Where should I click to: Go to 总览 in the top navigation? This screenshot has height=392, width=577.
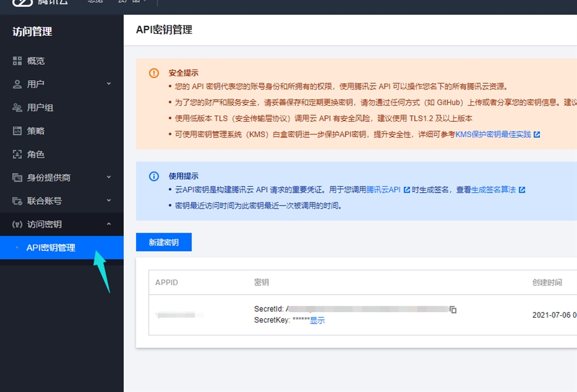point(95,3)
